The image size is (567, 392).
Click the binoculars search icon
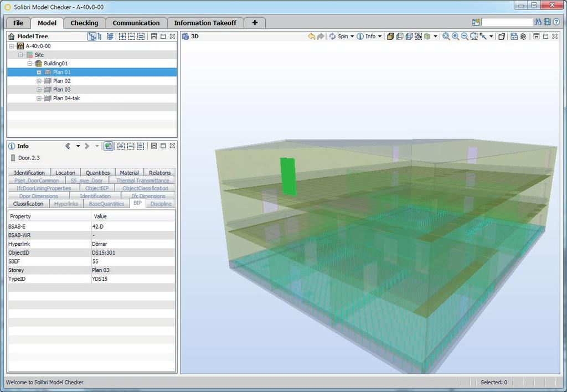[x=538, y=22]
